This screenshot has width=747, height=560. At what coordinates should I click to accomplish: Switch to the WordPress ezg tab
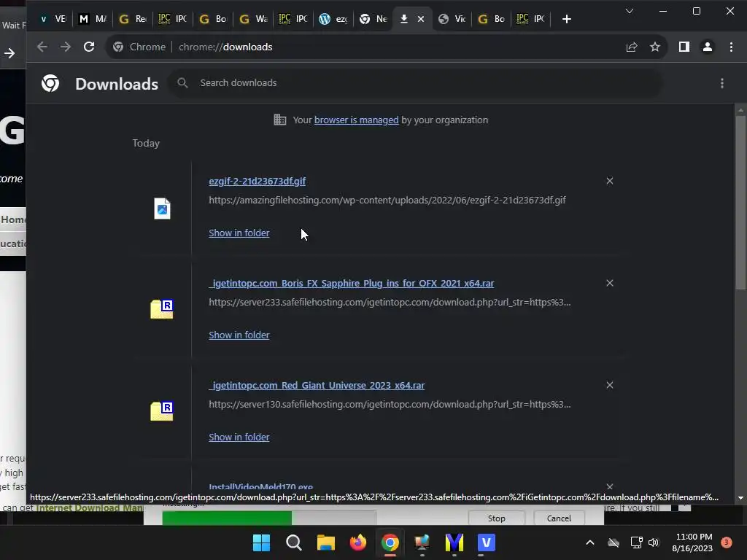(333, 19)
